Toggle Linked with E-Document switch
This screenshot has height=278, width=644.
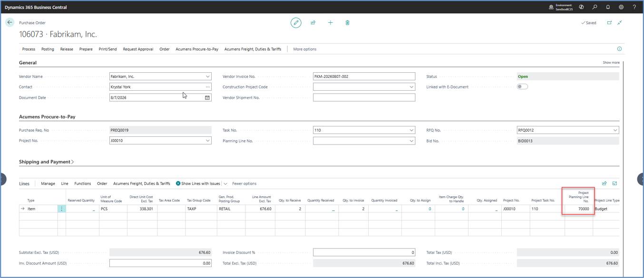pyautogui.click(x=522, y=86)
